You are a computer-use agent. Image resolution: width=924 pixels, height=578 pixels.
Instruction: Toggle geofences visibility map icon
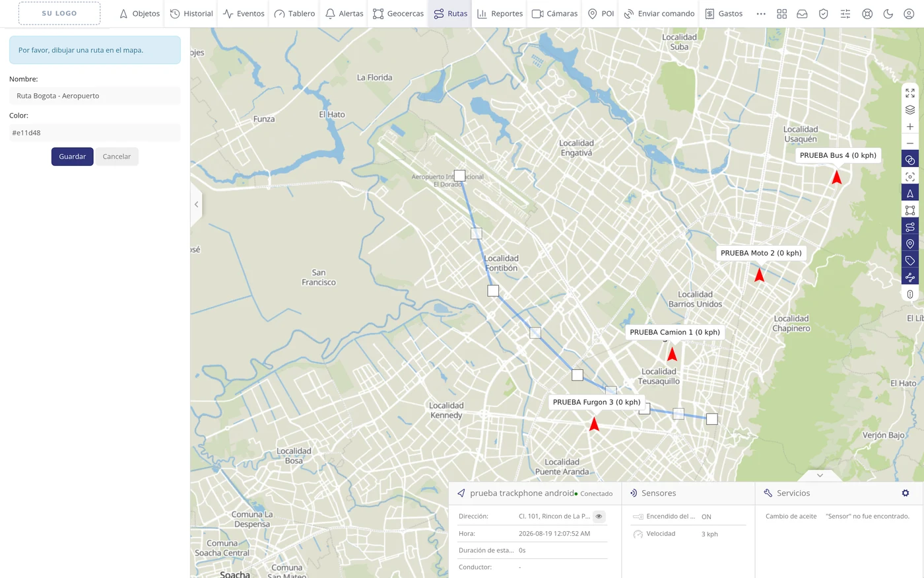pos(910,210)
